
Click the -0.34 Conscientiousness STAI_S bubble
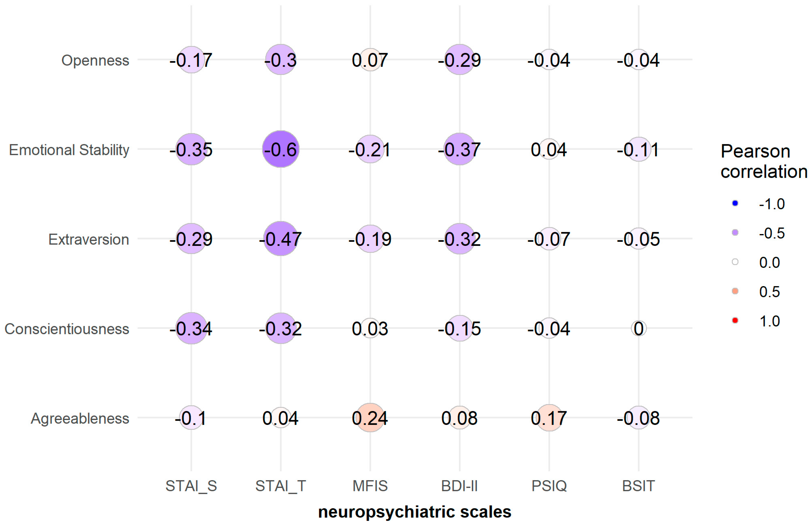(x=191, y=328)
